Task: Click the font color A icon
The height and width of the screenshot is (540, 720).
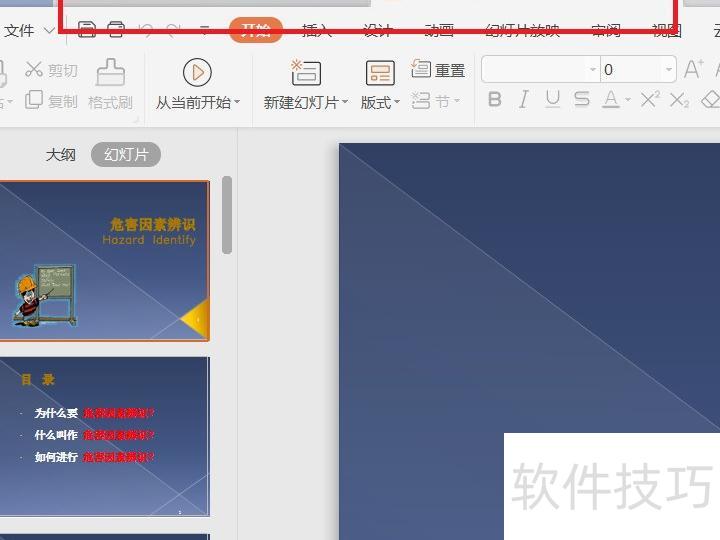Action: coord(611,100)
